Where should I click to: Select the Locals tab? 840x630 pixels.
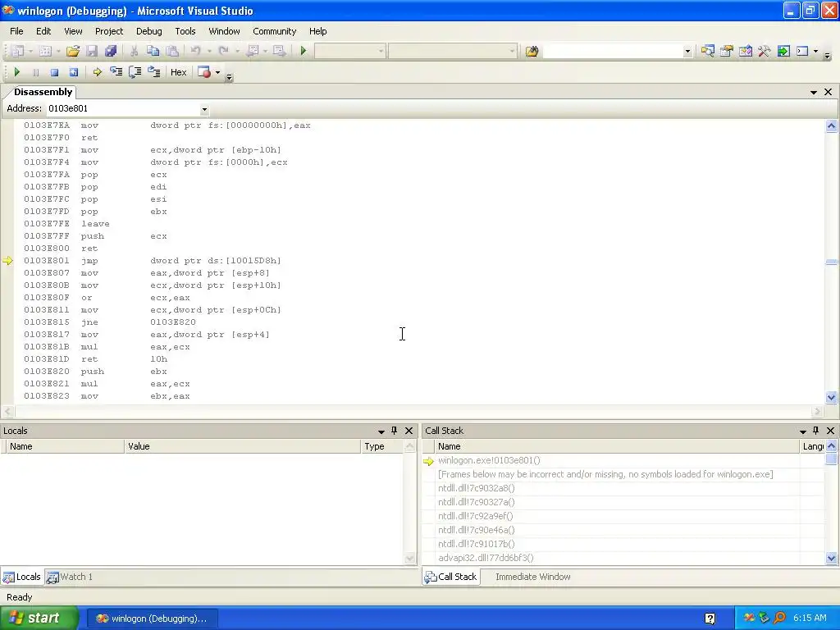coord(22,577)
